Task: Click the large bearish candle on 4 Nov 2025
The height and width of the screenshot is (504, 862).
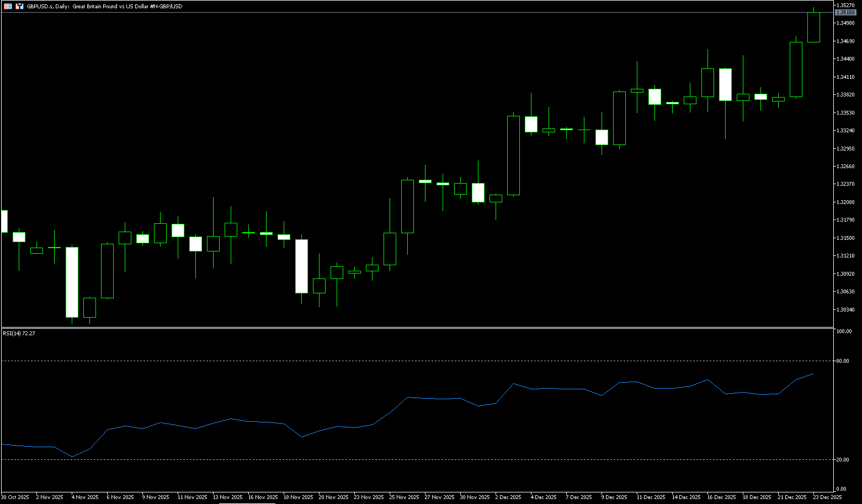Action: coord(72,282)
